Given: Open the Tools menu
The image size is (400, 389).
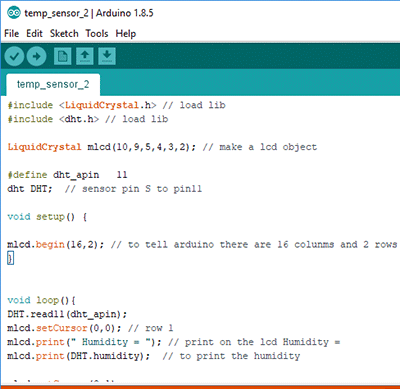Looking at the screenshot, I should click(97, 34).
